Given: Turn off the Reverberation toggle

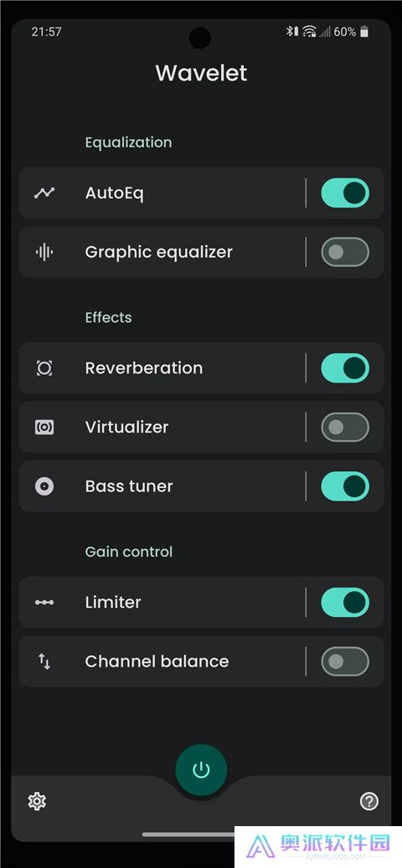Looking at the screenshot, I should point(345,368).
